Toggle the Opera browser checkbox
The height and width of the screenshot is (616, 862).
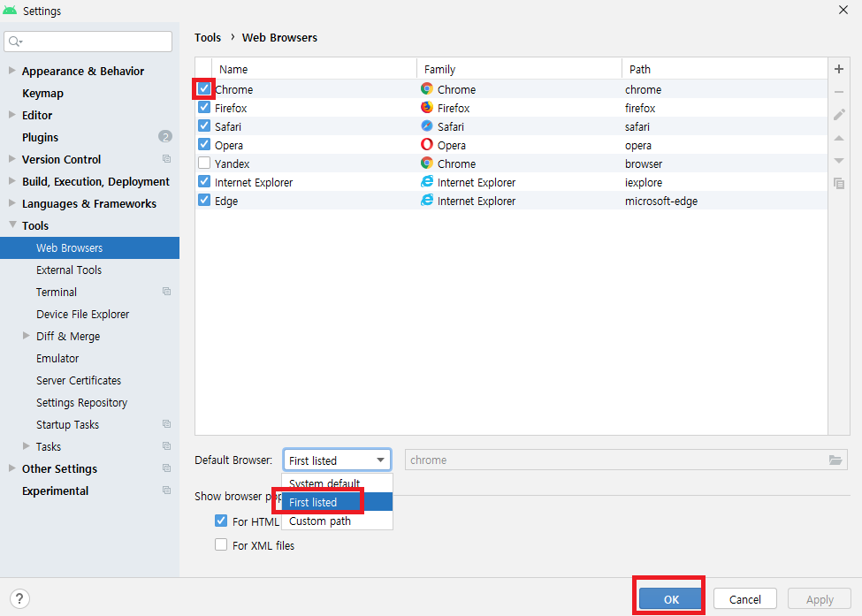204,145
